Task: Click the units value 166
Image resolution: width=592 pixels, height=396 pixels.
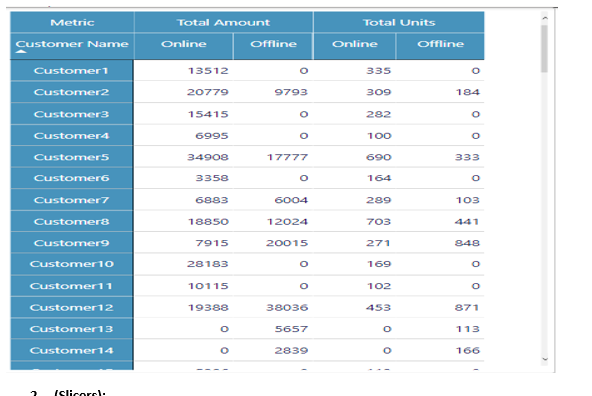Action: (467, 350)
